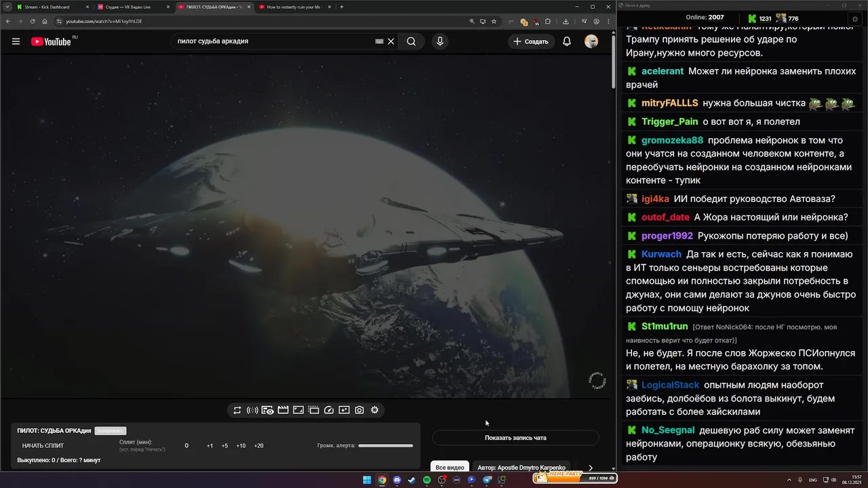Click the address bar URL
The height and width of the screenshot is (488, 868).
[x=104, y=21]
